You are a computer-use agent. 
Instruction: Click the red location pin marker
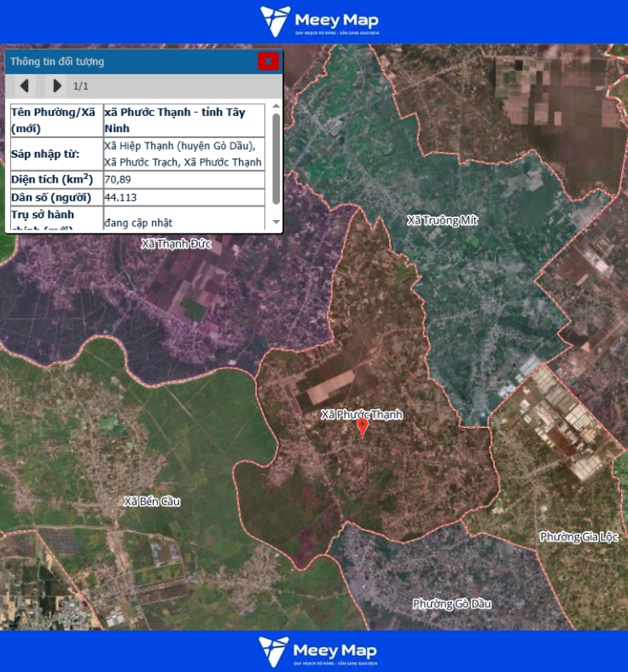click(362, 426)
